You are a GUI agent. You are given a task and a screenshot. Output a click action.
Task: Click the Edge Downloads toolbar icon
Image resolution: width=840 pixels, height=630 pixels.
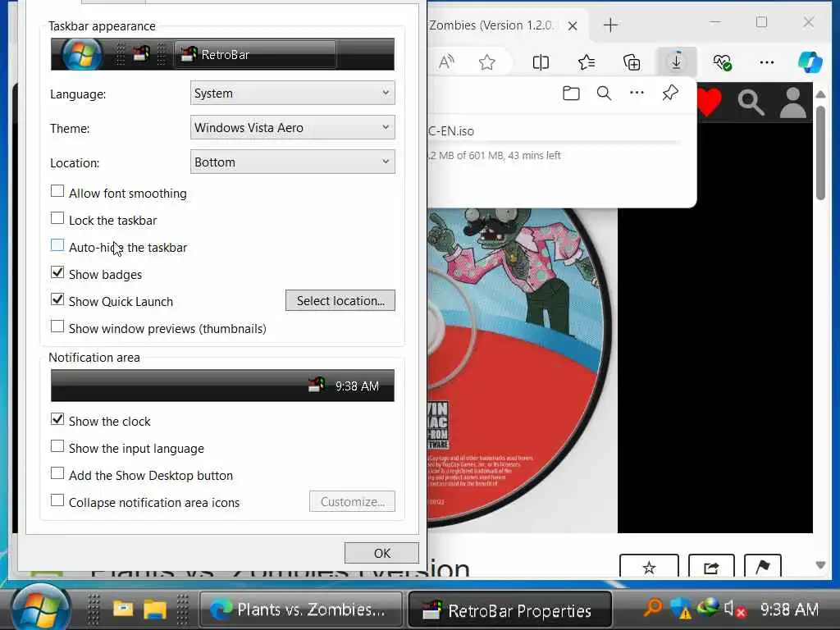click(677, 62)
